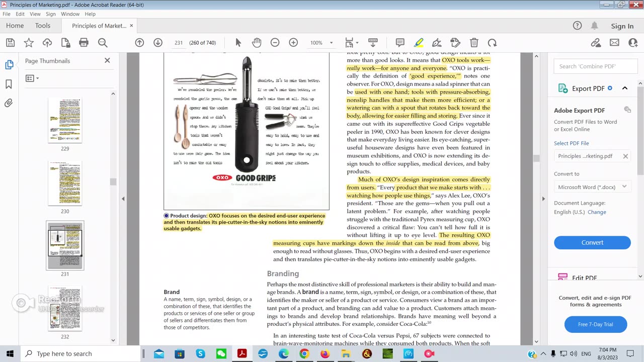Go to next page arrow
The image size is (644, 362).
158,43
